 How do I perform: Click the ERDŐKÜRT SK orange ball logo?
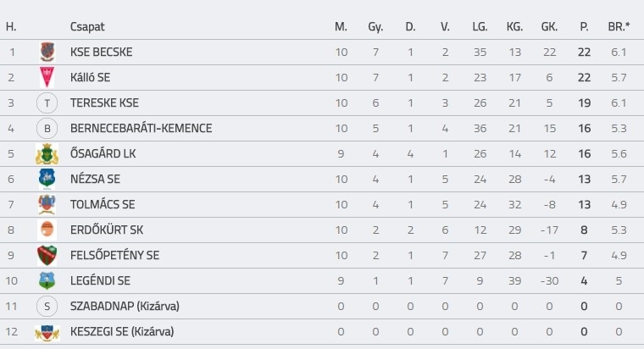pos(47,230)
